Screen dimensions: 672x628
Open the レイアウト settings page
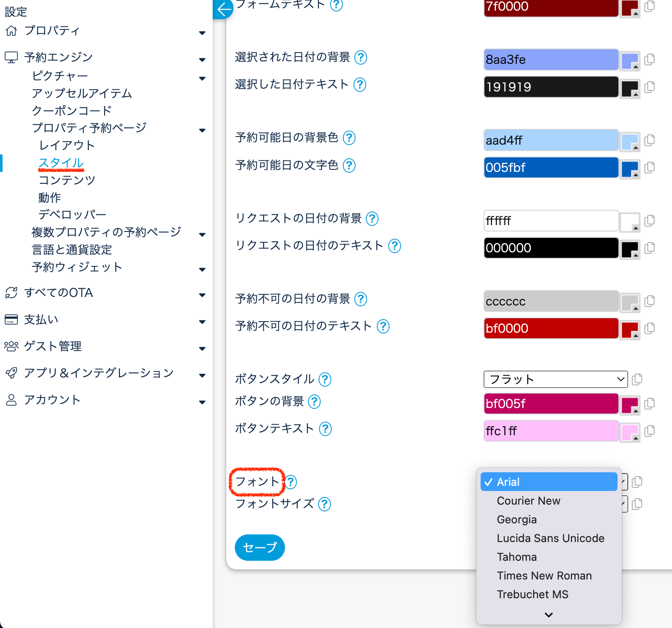67,146
